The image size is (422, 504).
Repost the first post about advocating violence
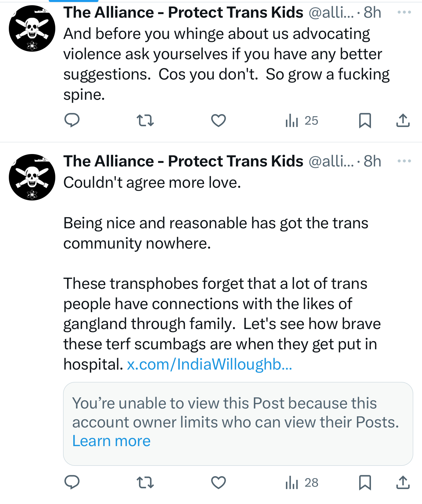click(x=145, y=120)
